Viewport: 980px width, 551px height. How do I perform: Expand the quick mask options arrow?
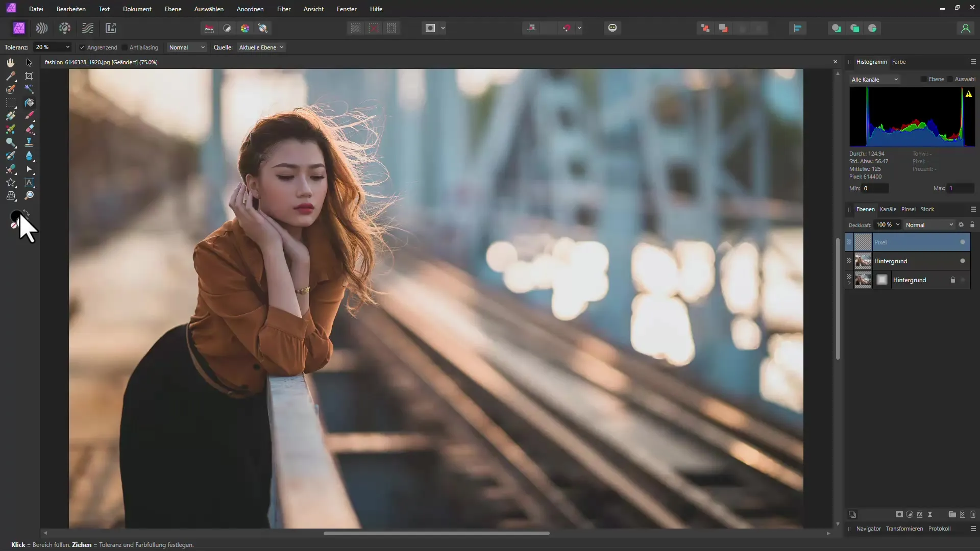(443, 28)
